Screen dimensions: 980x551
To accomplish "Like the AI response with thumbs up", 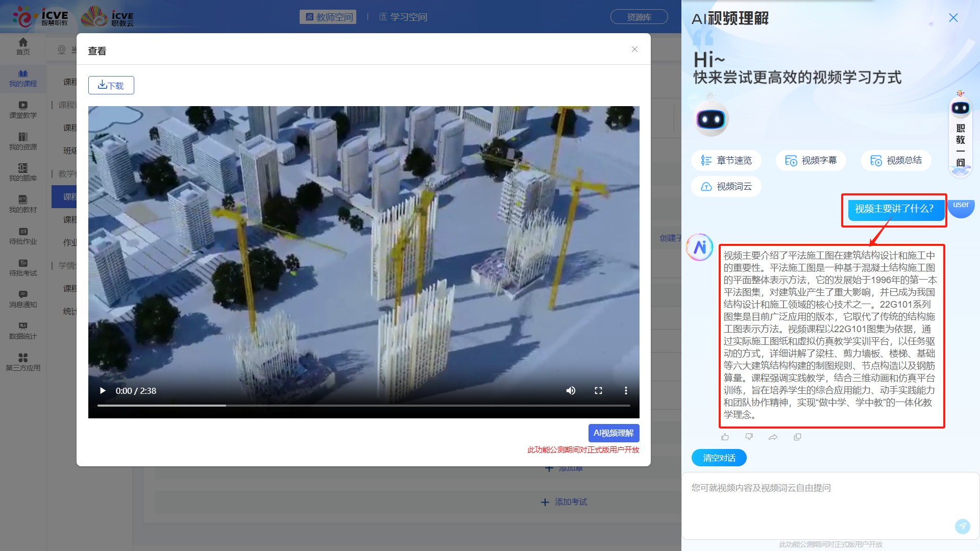I will (725, 437).
